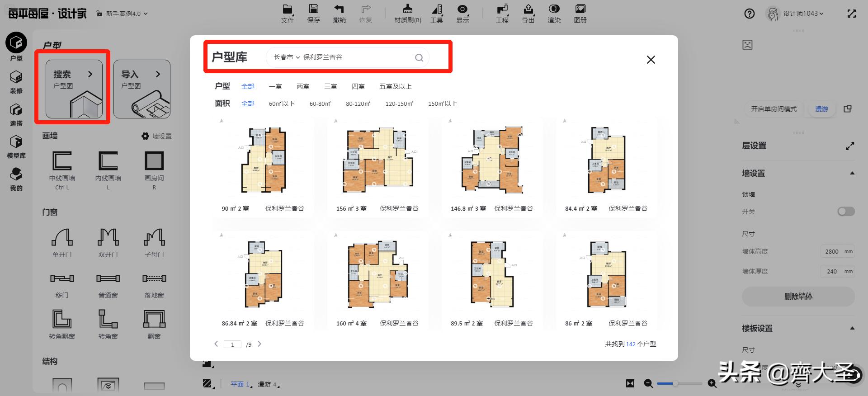
Task: Switch to the 漫游 4 view tab
Action: (267, 384)
